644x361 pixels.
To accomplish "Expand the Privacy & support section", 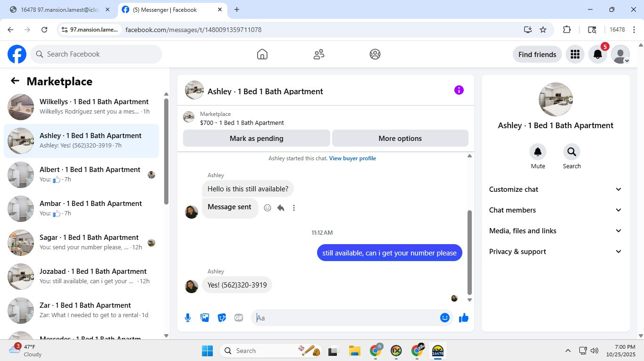I will [555, 252].
